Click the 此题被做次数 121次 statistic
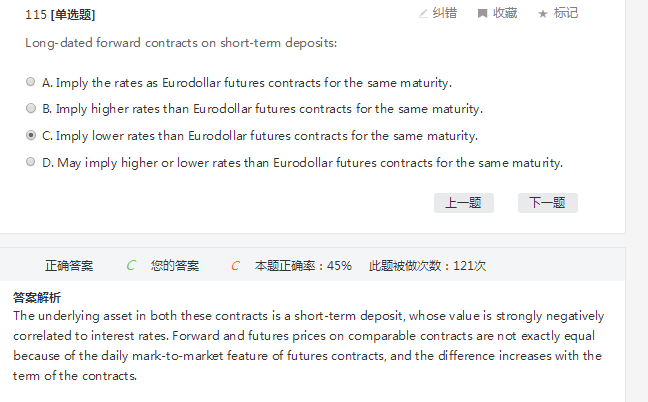Image resolution: width=648 pixels, height=402 pixels. (x=427, y=266)
